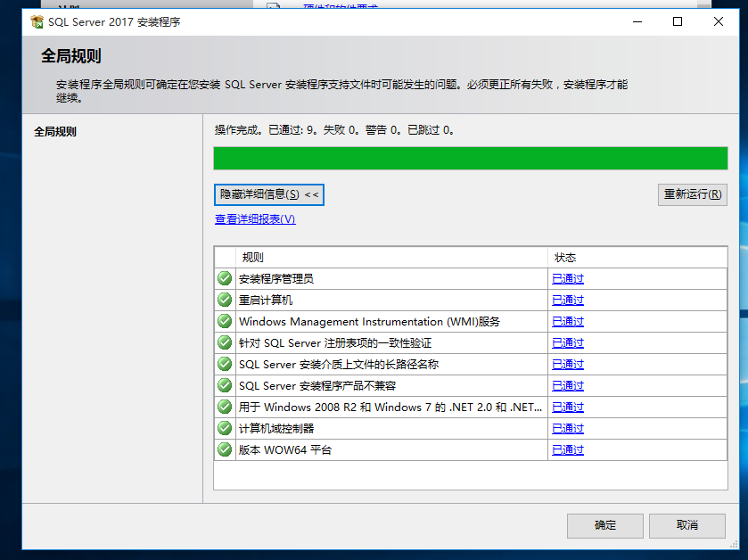Select the 重启计算机 rule text
748x560 pixels.
coord(266,300)
